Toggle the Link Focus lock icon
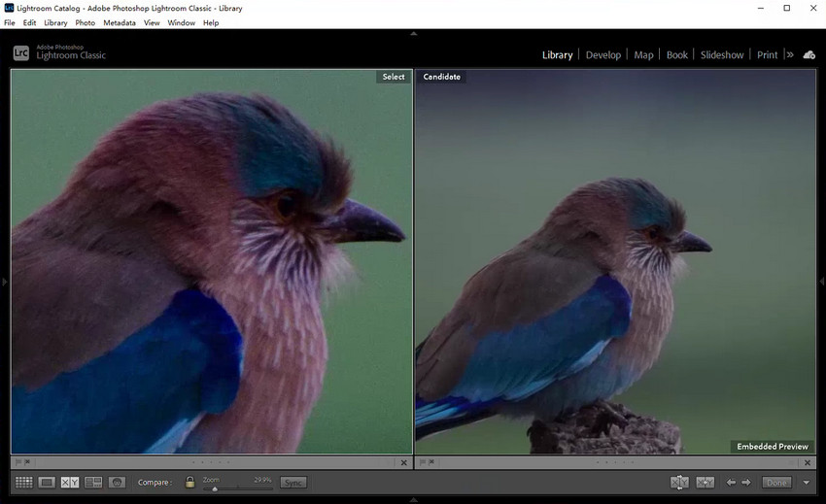Image resolution: width=826 pixels, height=504 pixels. tap(189, 482)
